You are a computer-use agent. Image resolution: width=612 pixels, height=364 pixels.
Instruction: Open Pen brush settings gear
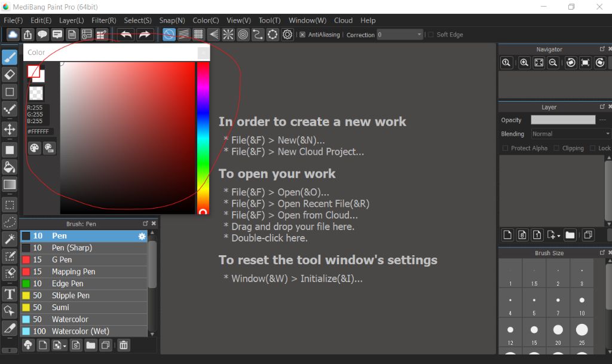click(142, 236)
